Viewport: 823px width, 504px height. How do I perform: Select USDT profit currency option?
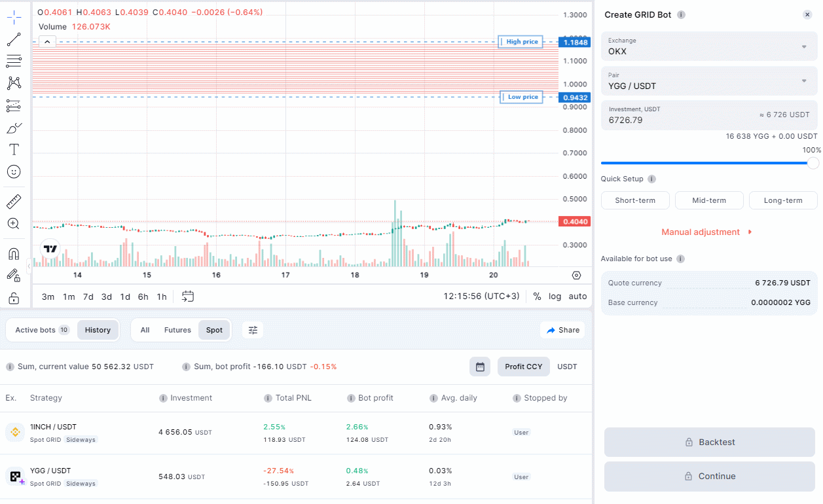[567, 367]
